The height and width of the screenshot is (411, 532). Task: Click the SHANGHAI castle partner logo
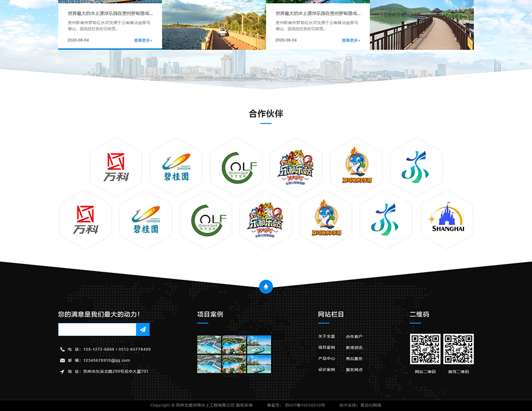point(446,220)
